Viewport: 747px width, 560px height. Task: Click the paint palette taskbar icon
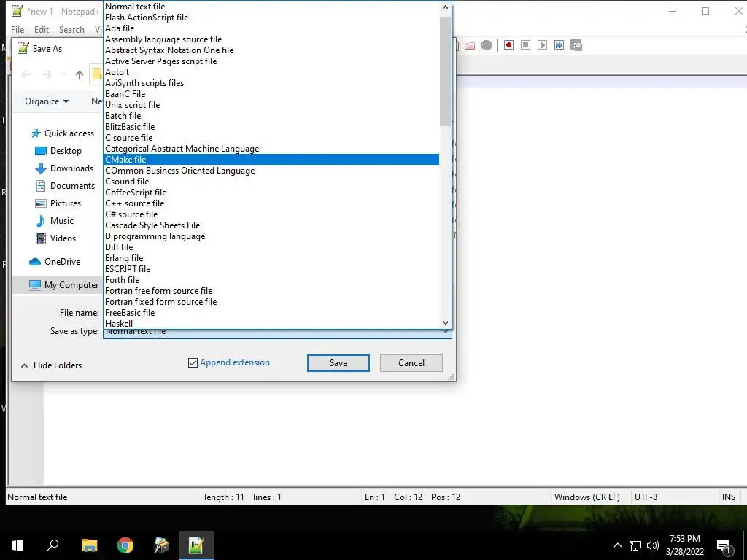[161, 545]
